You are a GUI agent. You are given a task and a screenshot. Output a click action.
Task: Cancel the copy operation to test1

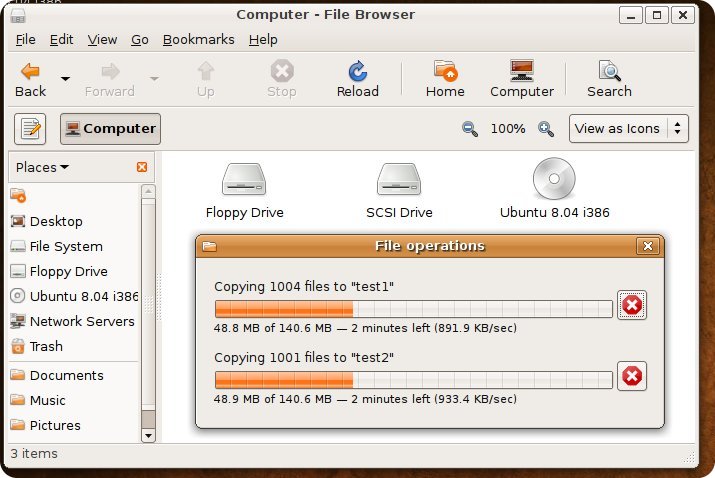coord(632,305)
